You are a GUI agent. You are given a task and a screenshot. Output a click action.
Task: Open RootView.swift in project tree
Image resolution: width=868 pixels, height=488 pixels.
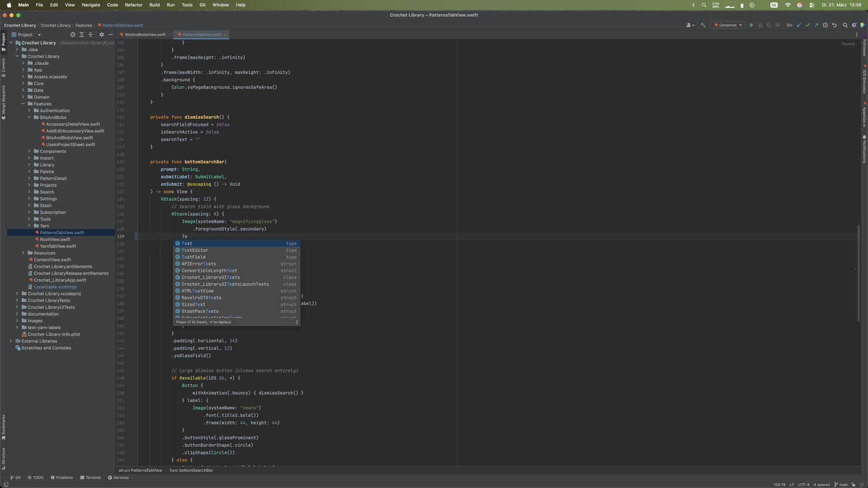point(55,239)
